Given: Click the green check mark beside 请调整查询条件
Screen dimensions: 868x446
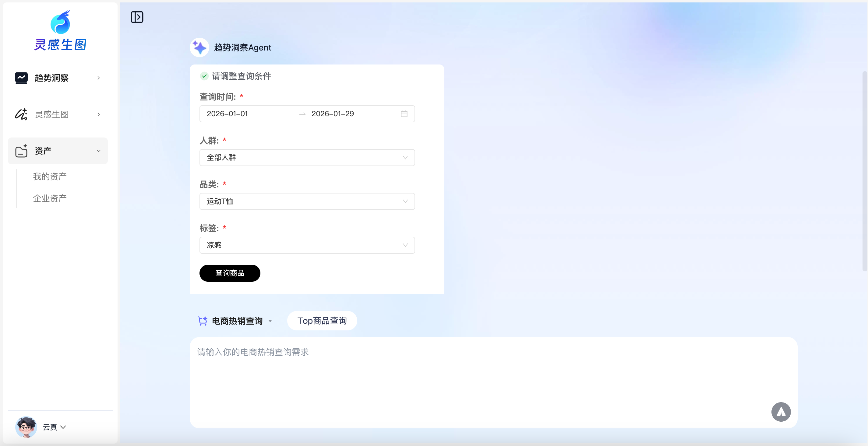Looking at the screenshot, I should click(x=204, y=76).
